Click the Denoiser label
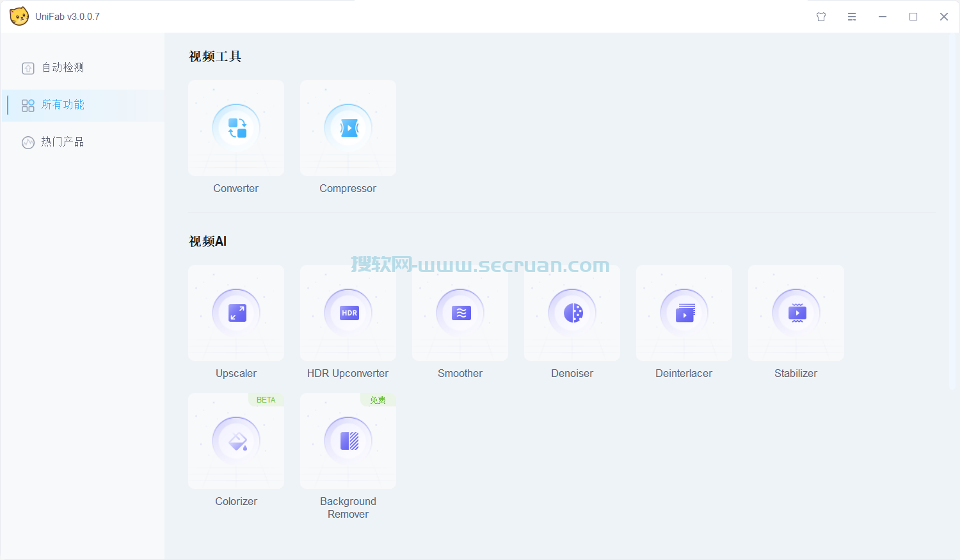 pos(572,373)
